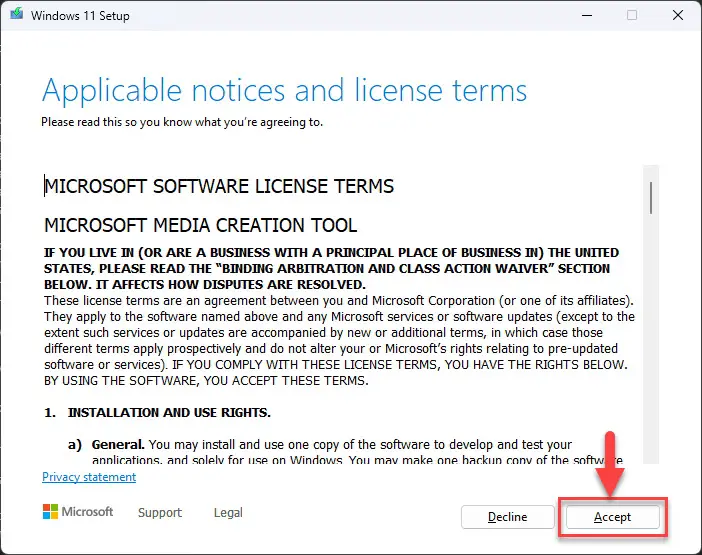Open the Privacy statement link
The image size is (702, 555).
pyautogui.click(x=89, y=477)
